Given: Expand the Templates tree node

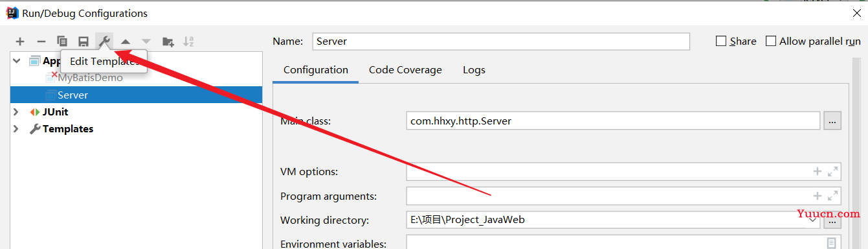Looking at the screenshot, I should 16,129.
